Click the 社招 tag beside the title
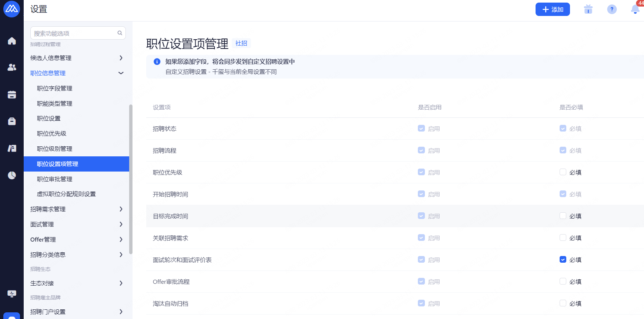Image resolution: width=644 pixels, height=319 pixels. pos(241,43)
